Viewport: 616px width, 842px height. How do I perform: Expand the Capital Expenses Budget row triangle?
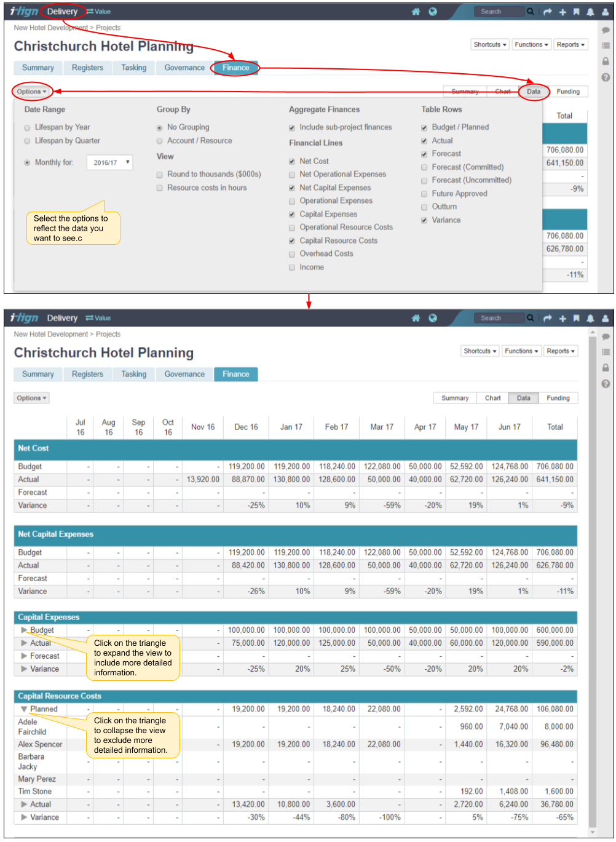click(x=25, y=630)
